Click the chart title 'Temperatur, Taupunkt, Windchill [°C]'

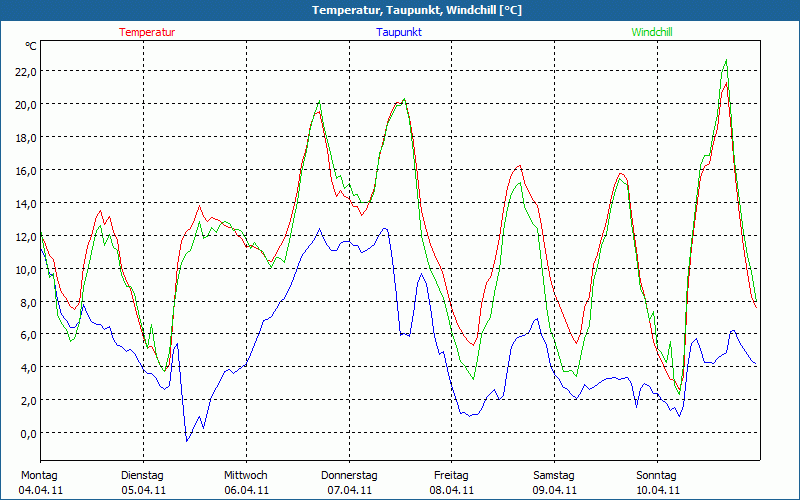click(x=417, y=10)
